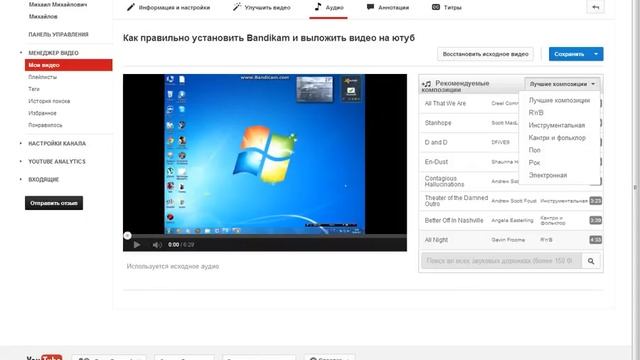Choose Лучшие композиции from the genre list
This screenshot has width=640, height=360.
tap(559, 100)
